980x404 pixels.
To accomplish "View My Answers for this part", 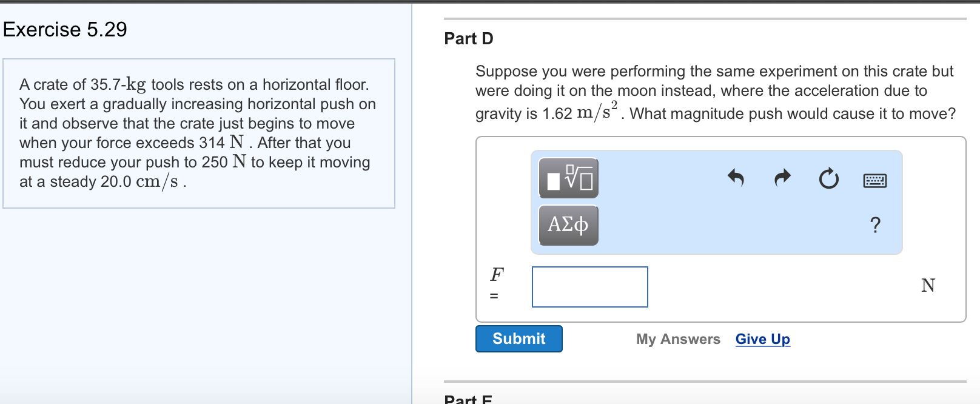I will click(677, 339).
